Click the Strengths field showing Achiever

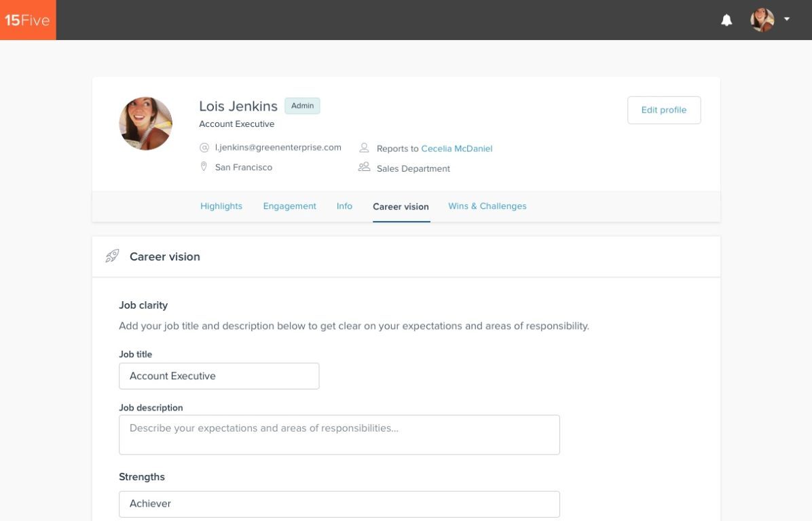point(339,504)
